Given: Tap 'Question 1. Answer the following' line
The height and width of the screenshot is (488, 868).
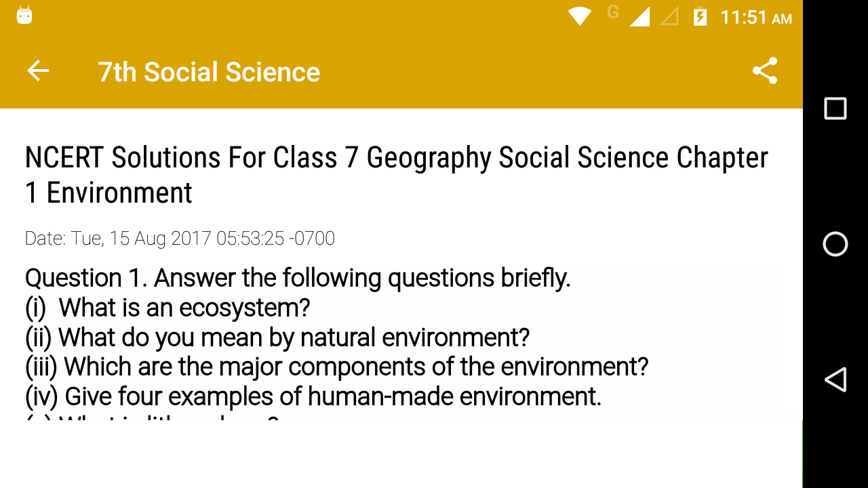Looking at the screenshot, I should click(298, 278).
